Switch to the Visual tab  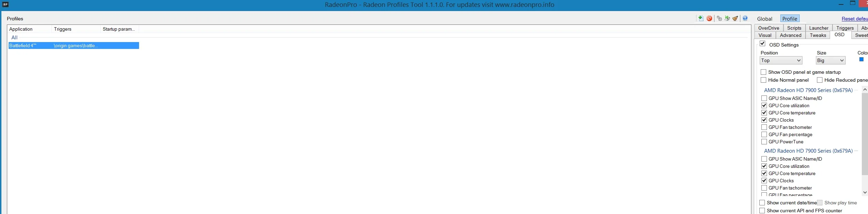tap(765, 35)
